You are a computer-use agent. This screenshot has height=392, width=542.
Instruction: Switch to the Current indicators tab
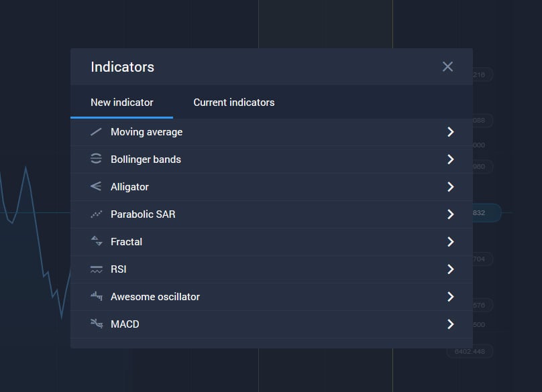pos(233,103)
